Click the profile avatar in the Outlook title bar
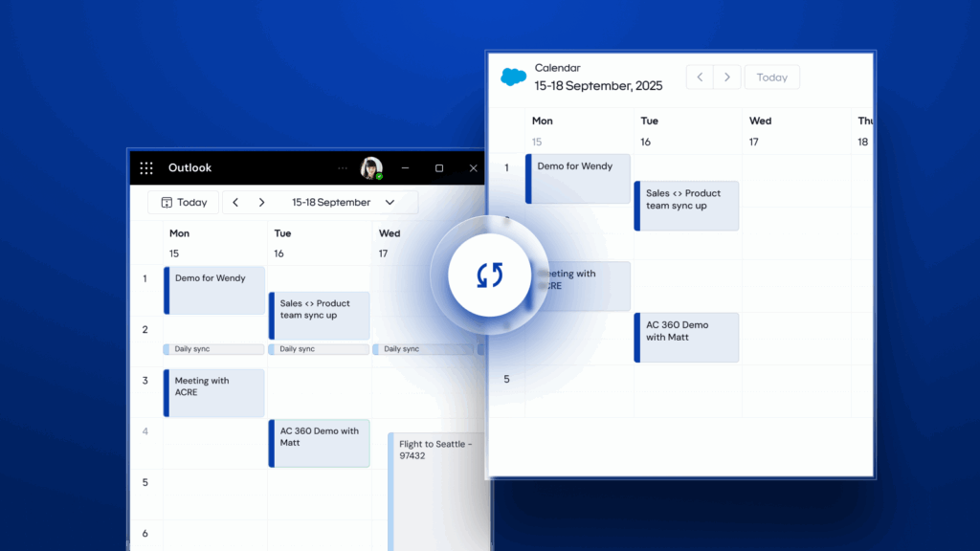 [372, 167]
